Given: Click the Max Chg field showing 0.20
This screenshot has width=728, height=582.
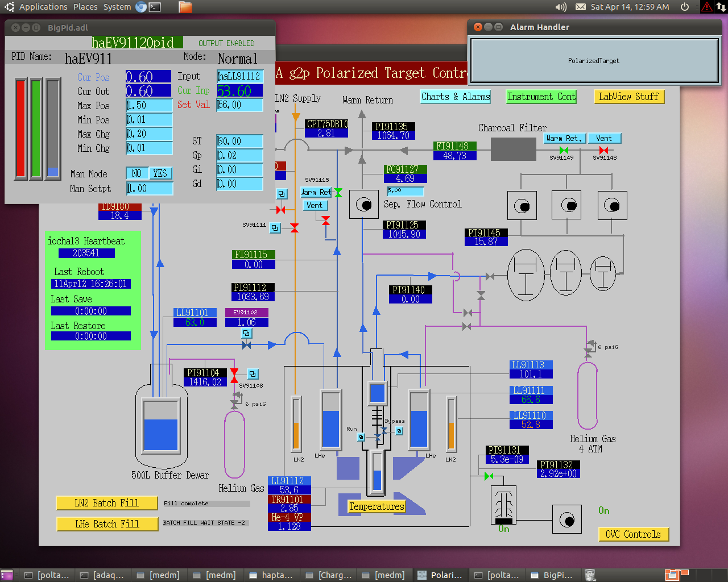Looking at the screenshot, I should point(149,134).
